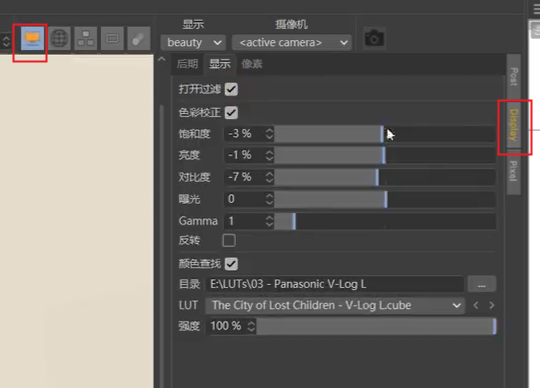Click the 饱和度 stepper arrows
The width and height of the screenshot is (540, 388).
(269, 134)
